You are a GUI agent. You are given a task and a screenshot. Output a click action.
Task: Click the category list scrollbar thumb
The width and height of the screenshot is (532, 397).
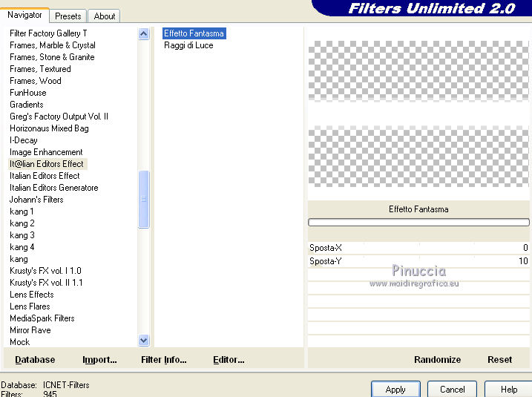click(143, 199)
